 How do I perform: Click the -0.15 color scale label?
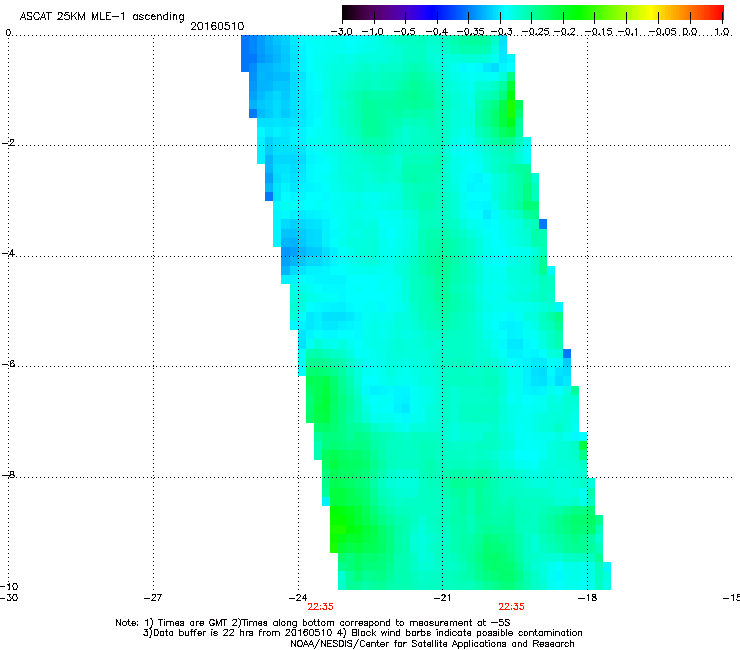click(598, 32)
